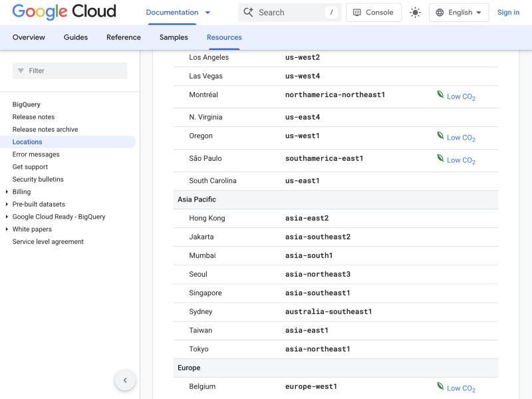The width and height of the screenshot is (532, 399).
Task: Click the Seoul row name
Action: coord(198,274)
